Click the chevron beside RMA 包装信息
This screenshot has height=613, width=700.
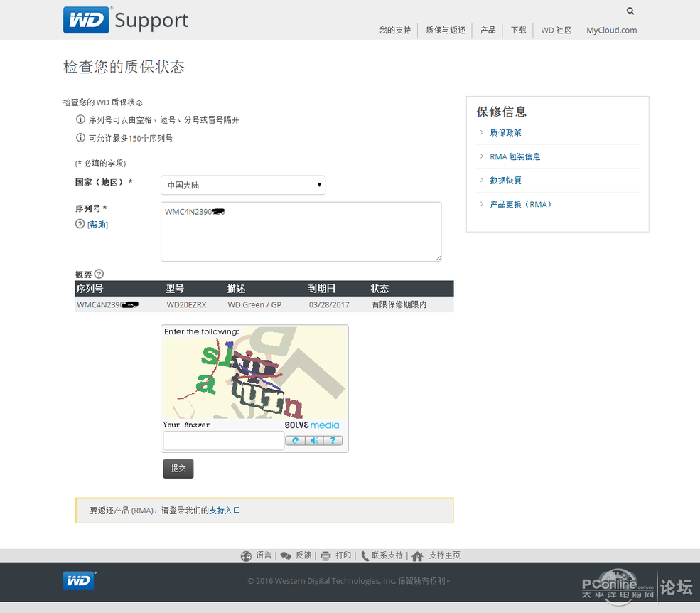coord(481,156)
